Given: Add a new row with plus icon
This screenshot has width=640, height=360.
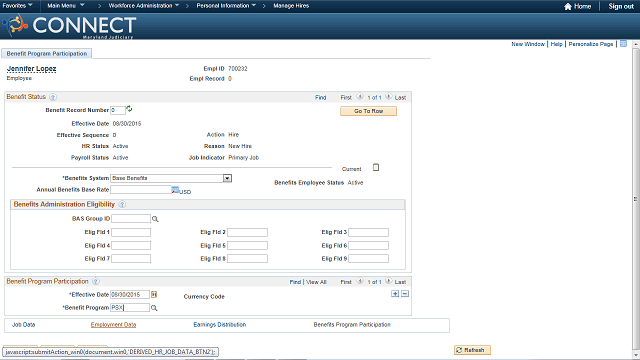Looking at the screenshot, I should [x=395, y=294].
